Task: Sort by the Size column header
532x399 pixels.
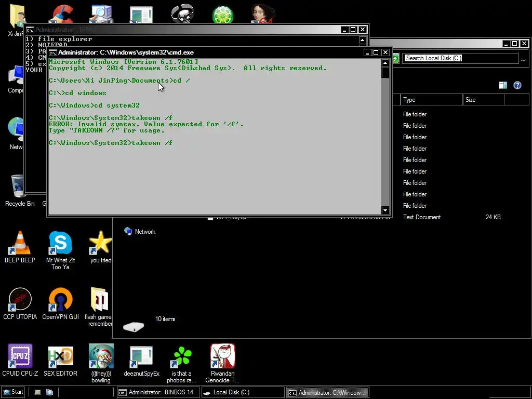Action: point(484,100)
